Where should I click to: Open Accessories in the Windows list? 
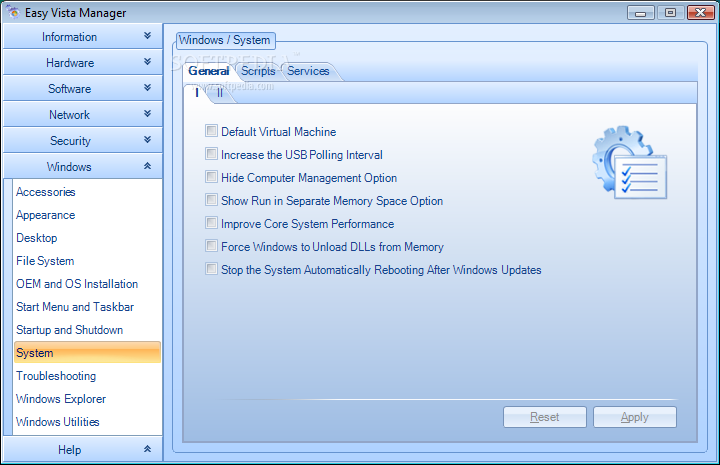45,192
